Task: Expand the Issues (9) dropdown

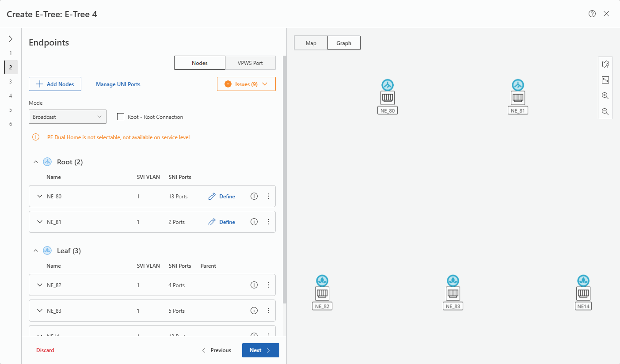Action: 246,84
